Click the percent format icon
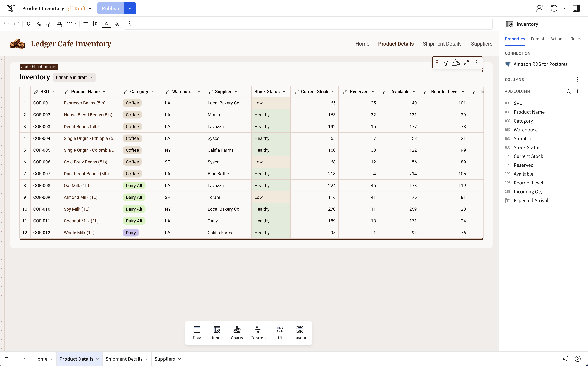 click(x=39, y=24)
